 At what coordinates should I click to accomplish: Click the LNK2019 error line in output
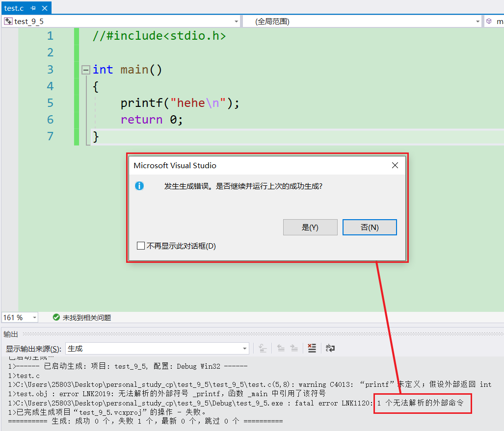pos(167,394)
